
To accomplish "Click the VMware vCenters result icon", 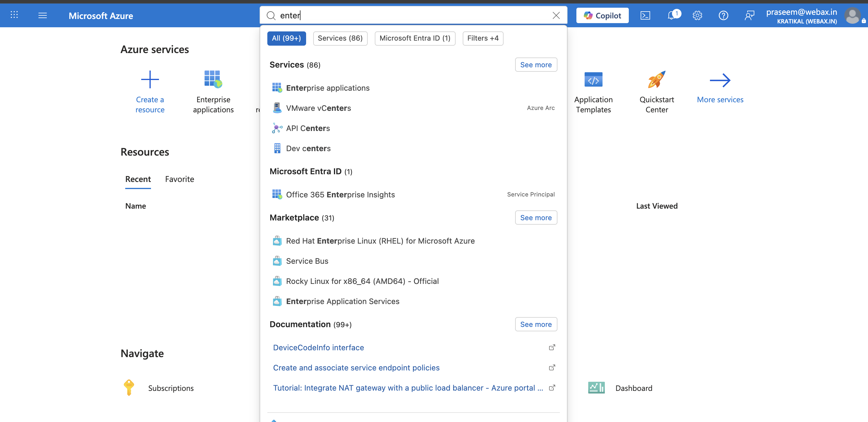I will point(277,108).
